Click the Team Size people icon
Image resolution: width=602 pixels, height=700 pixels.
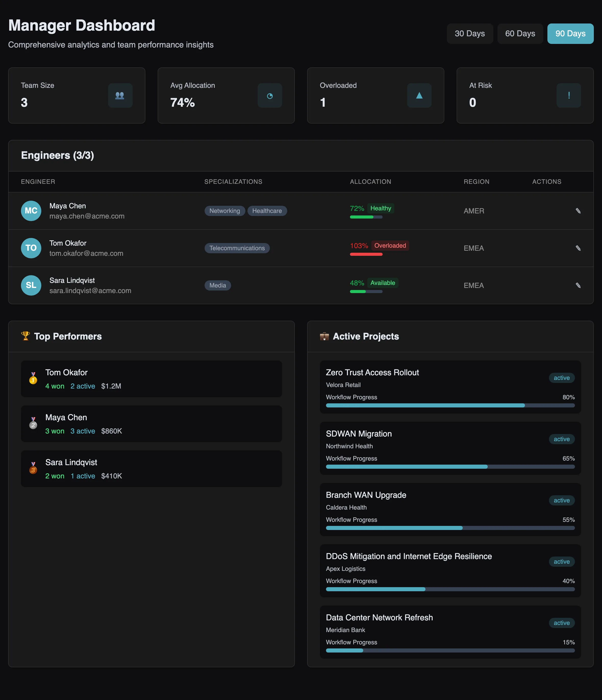click(120, 96)
